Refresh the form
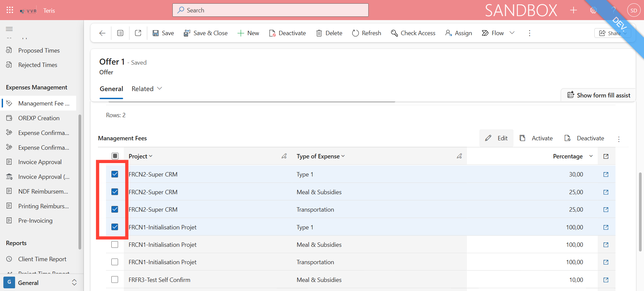644x291 pixels. (x=367, y=33)
